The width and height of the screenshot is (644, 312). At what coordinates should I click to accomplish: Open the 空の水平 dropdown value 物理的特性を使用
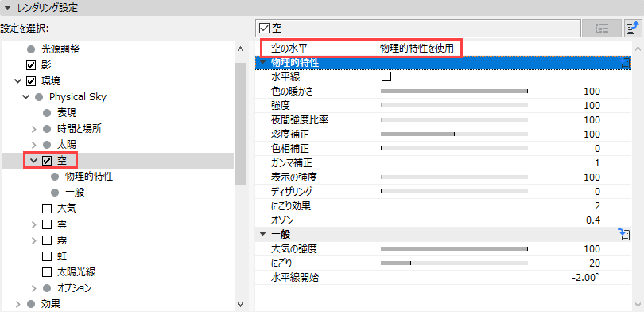(417, 49)
